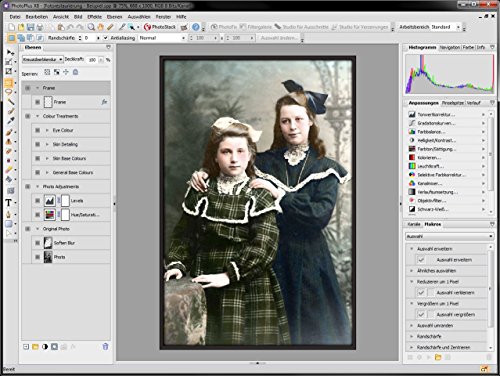This screenshot has width=500, height=376.
Task: Click the fx icon on Frame layer
Action: coord(104,102)
